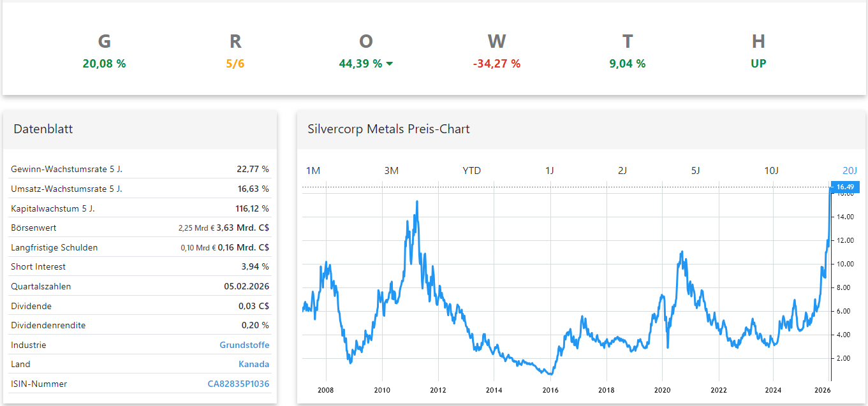Select the YTD price range
This screenshot has width=868, height=406.
tap(471, 171)
